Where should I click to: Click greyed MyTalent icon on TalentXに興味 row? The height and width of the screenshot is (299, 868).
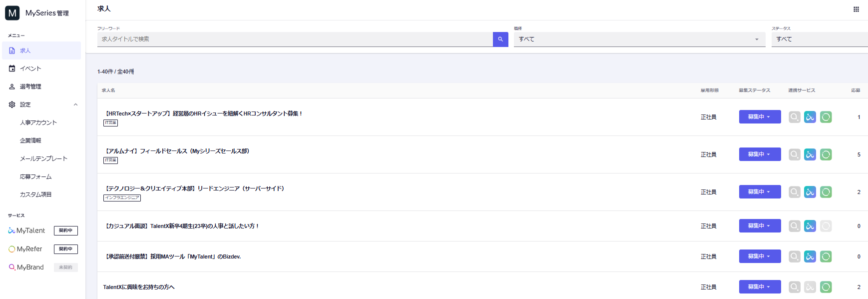click(x=810, y=287)
